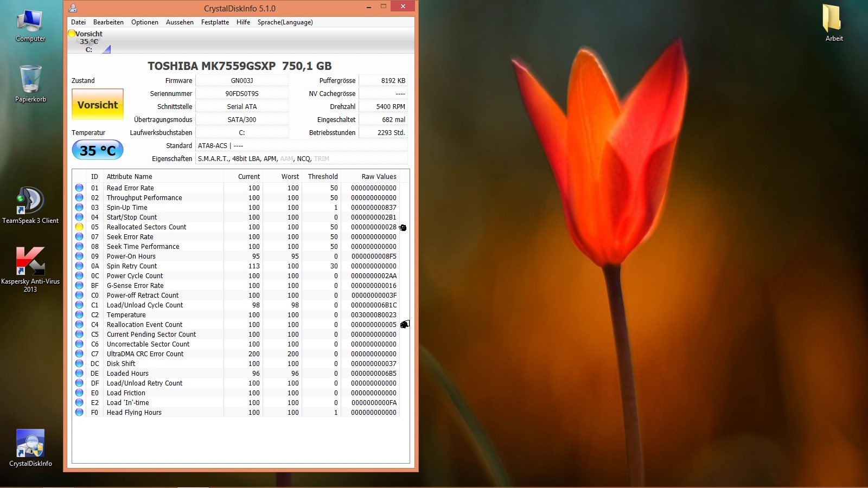Click status orb for Current Pending Sector Count

pyautogui.click(x=79, y=335)
